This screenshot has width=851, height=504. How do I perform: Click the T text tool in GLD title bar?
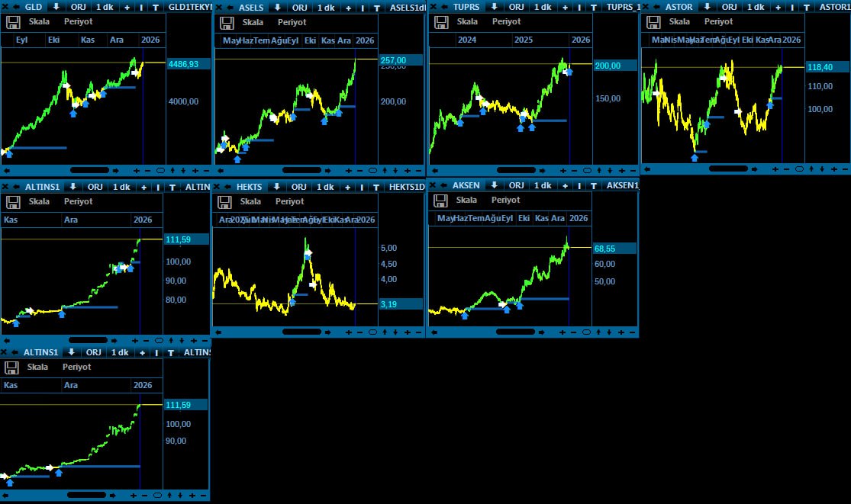(156, 8)
